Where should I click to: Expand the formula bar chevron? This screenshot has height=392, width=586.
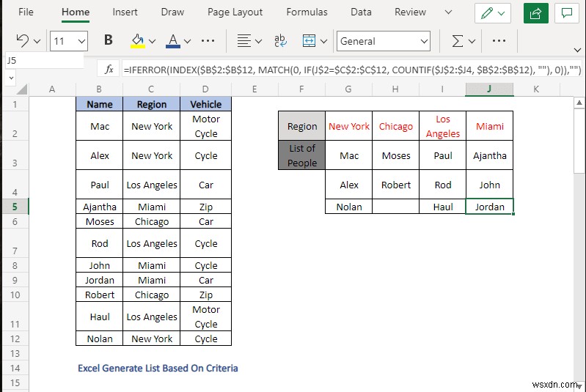click(x=11, y=78)
